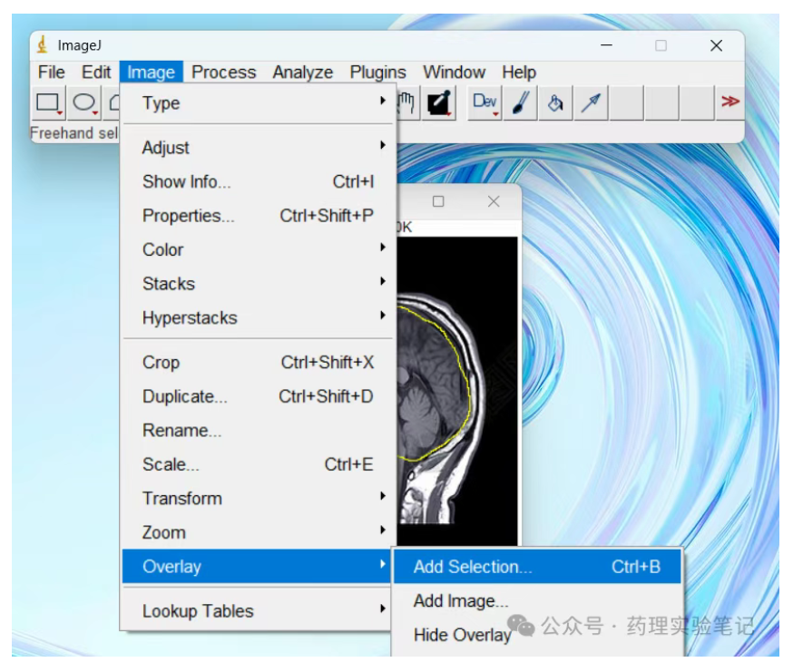Image resolution: width=793 pixels, height=672 pixels.
Task: Select the Paintbrush tool
Action: 520,103
